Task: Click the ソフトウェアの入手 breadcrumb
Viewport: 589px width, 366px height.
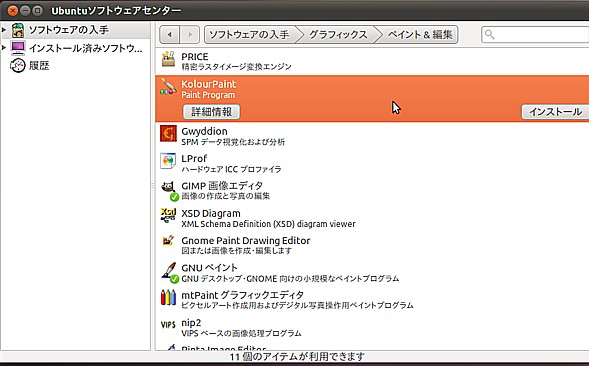Action: click(x=249, y=35)
